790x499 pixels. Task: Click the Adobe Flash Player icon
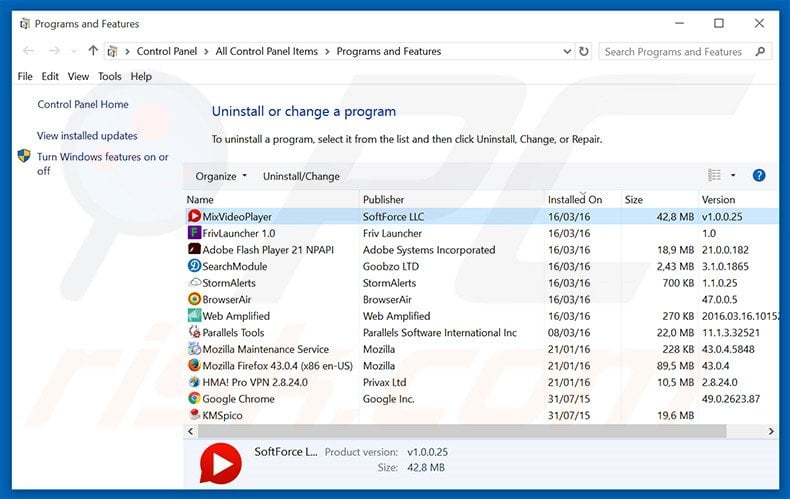tap(194, 250)
